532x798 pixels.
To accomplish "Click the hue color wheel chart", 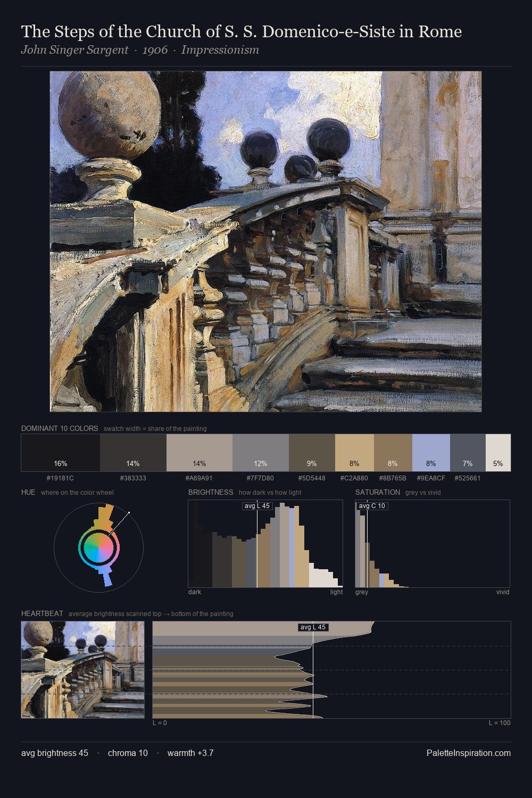I will pos(99,547).
